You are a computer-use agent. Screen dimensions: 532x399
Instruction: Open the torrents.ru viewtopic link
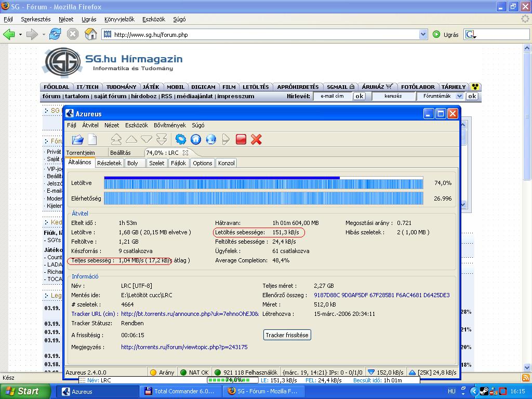184,347
